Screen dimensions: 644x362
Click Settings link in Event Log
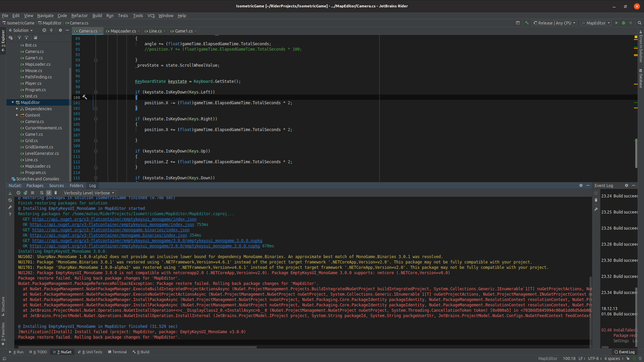(621, 341)
